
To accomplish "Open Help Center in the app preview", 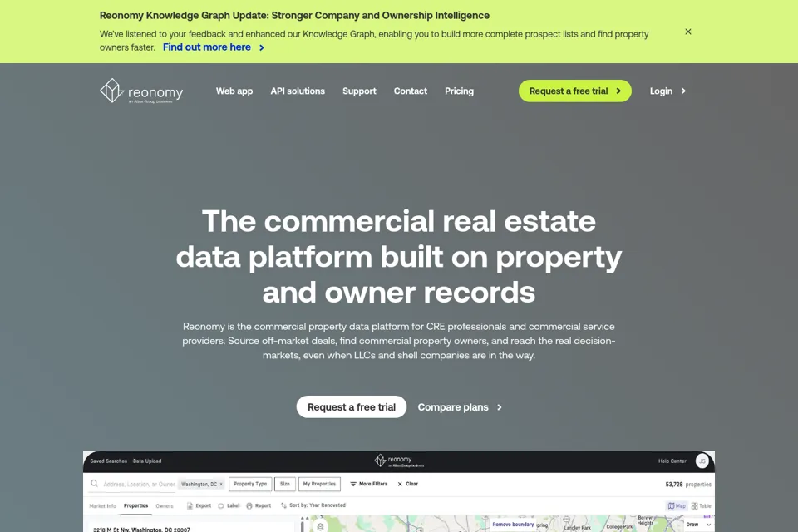I will click(x=672, y=461).
